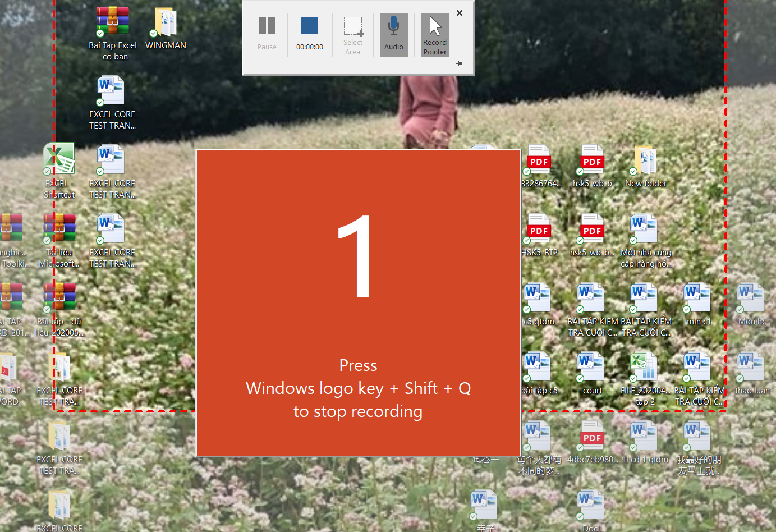Choose Select Area in the recording toolbar
Viewport: 776px width, 532px height.
tap(353, 35)
